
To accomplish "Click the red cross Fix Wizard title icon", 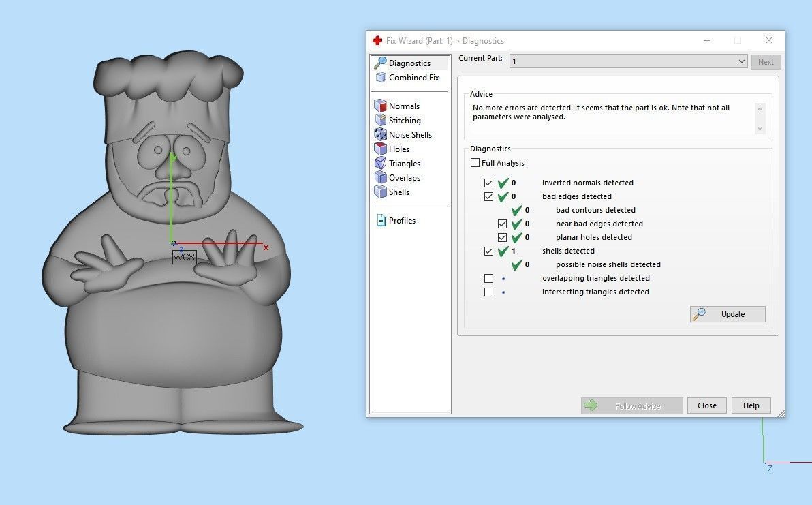I will click(377, 40).
